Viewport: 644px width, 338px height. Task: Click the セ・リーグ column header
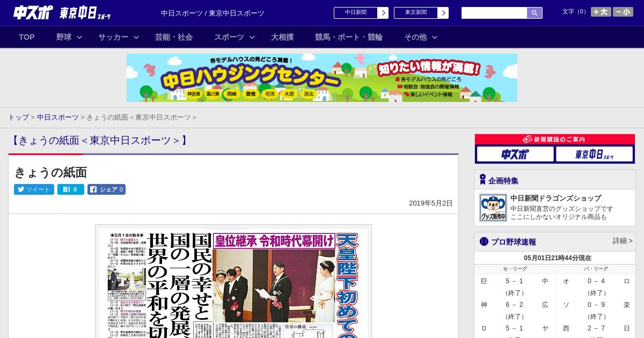tap(515, 269)
